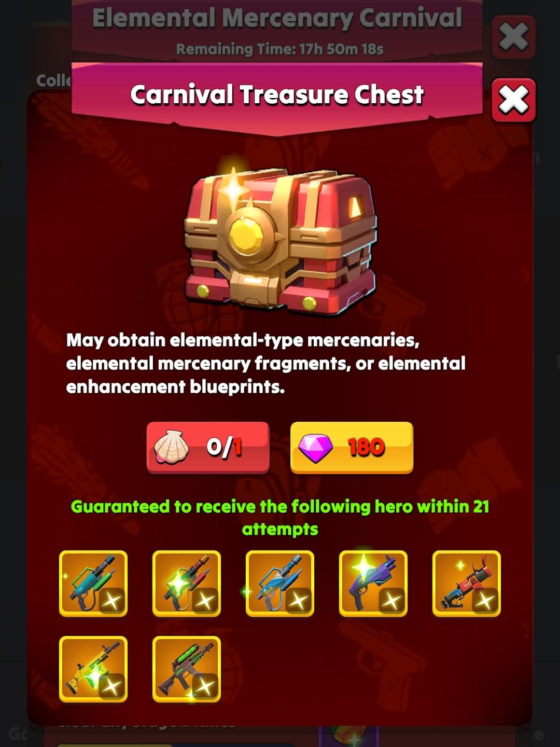Tap the Elemental Mercenary Carnival header title

tap(277, 18)
